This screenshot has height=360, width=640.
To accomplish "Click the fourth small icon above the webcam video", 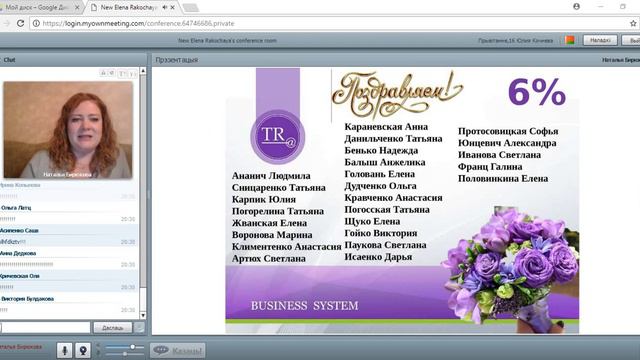I will click(132, 73).
